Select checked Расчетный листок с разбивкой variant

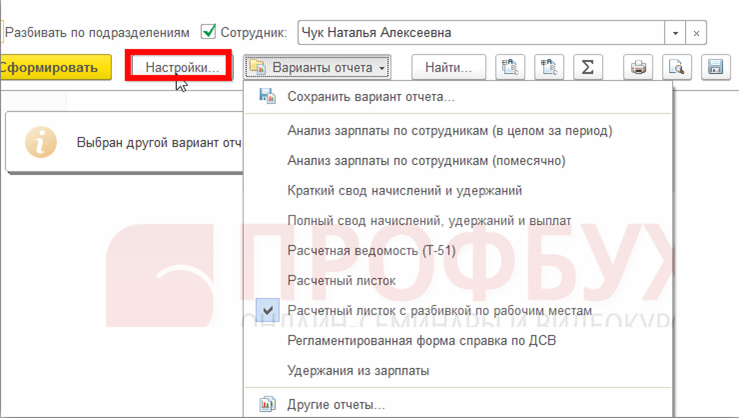click(439, 311)
